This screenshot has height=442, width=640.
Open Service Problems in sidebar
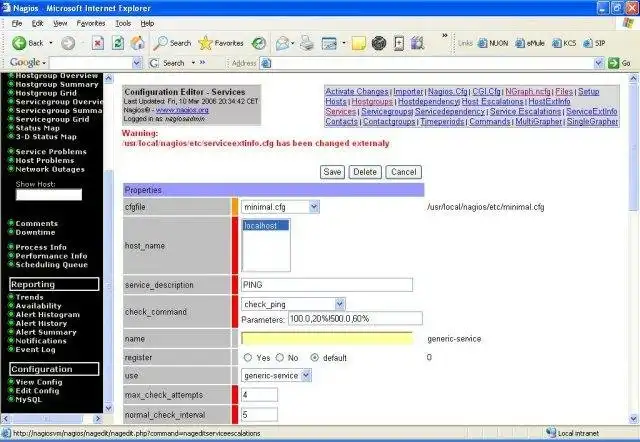(x=51, y=151)
